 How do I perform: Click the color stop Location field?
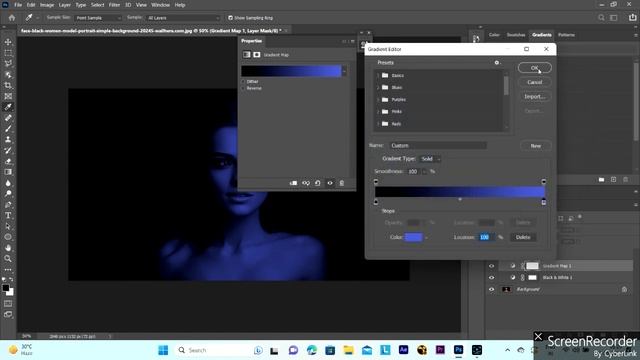click(486, 237)
